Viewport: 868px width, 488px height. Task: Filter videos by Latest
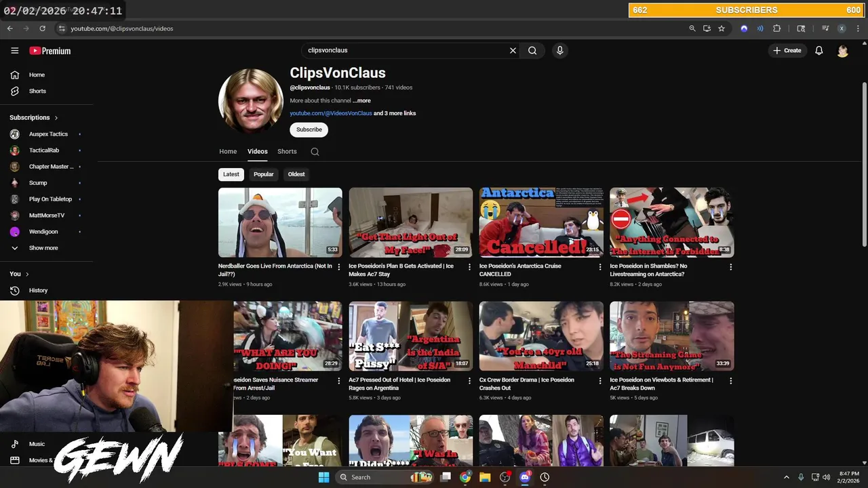[x=231, y=174]
